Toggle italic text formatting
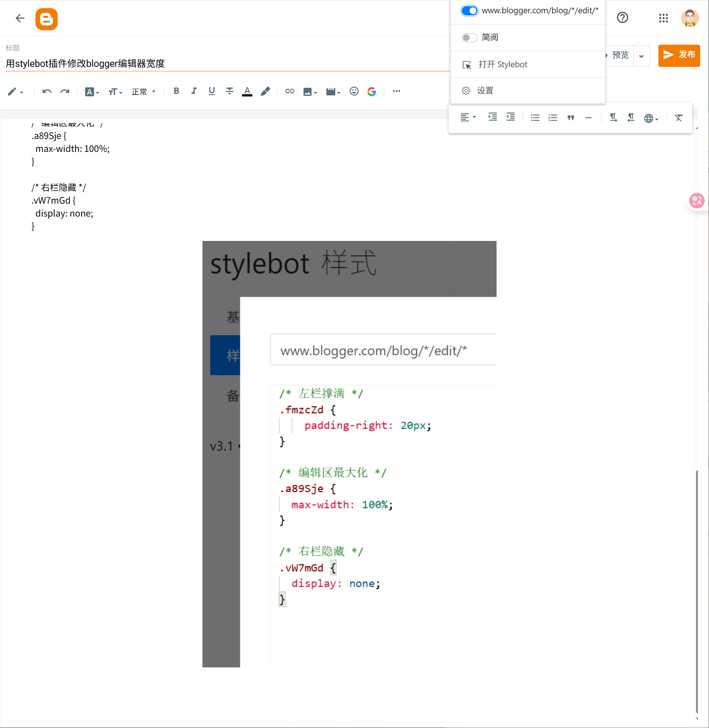The image size is (709, 728). point(194,91)
